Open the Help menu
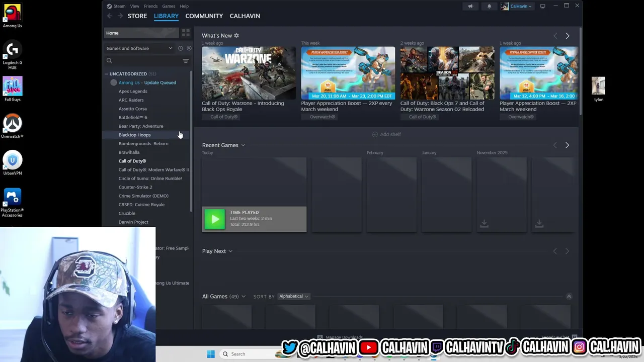The height and width of the screenshot is (362, 644). tap(184, 6)
